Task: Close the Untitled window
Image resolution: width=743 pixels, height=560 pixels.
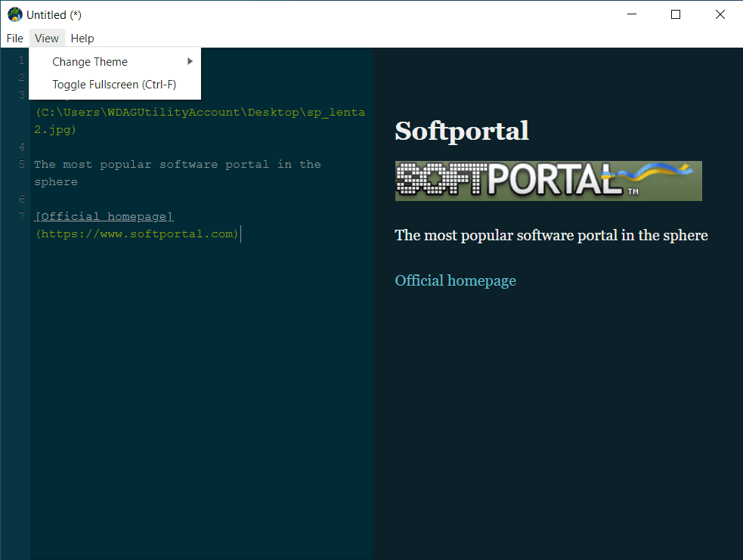Action: coord(720,14)
